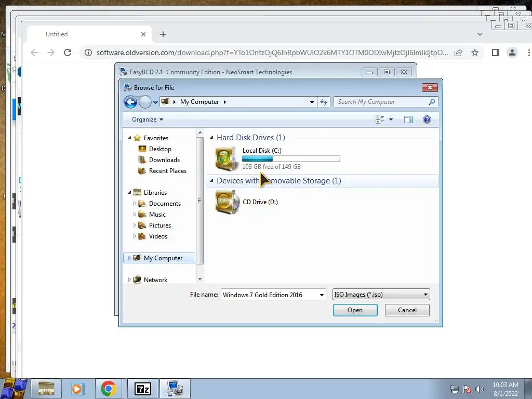Image resolution: width=532 pixels, height=399 pixels.
Task: Expand the Pictures library node
Action: (x=135, y=225)
